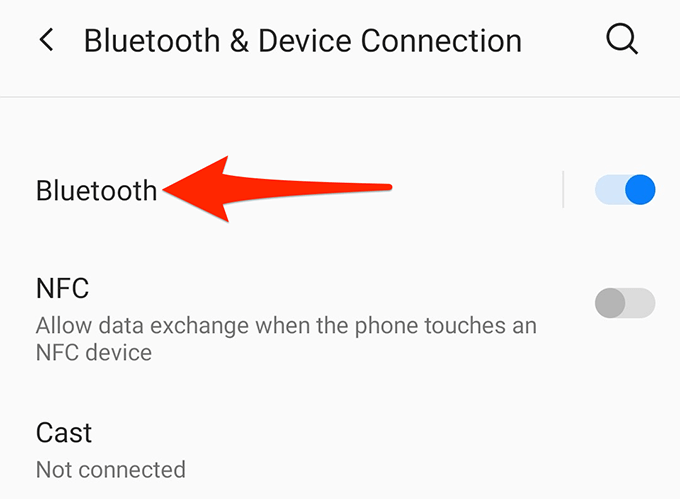
Task: Open Bluetooth settings via its label
Action: point(96,190)
